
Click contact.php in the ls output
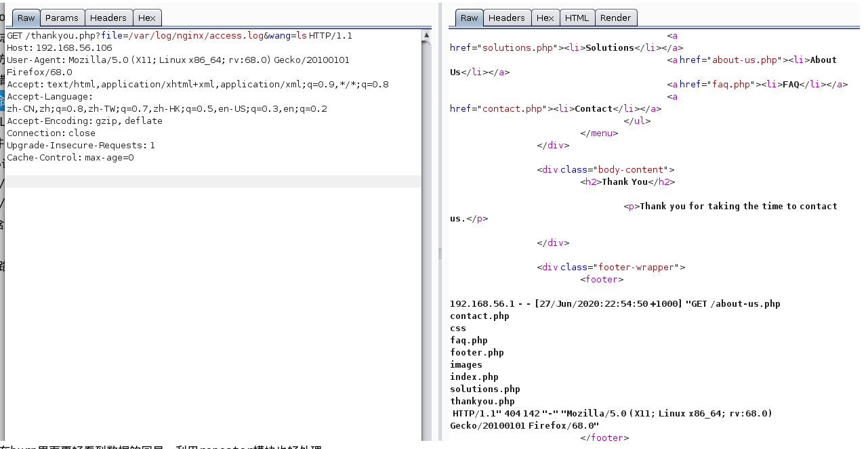[480, 316]
